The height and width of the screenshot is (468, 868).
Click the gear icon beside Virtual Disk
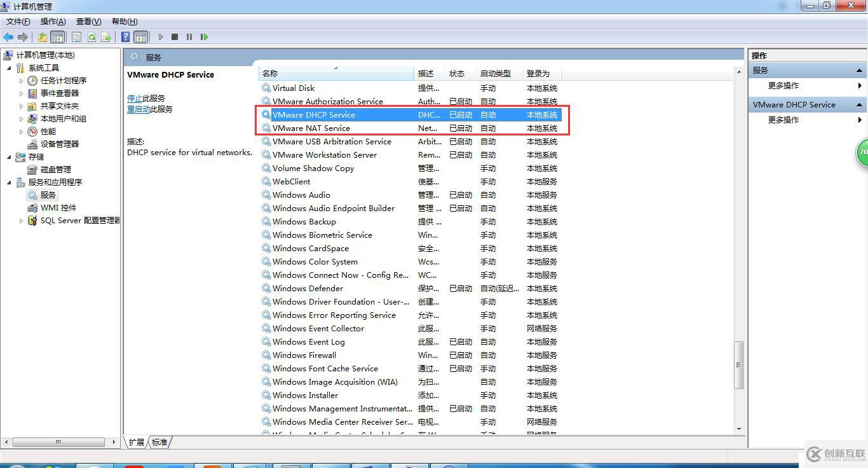click(266, 88)
